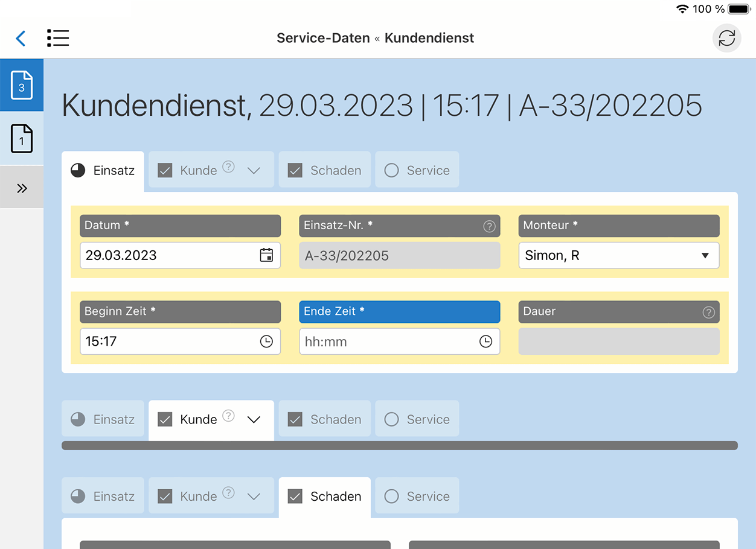The height and width of the screenshot is (549, 756).
Task: Select Service tab in third tab row
Action: [x=417, y=497]
